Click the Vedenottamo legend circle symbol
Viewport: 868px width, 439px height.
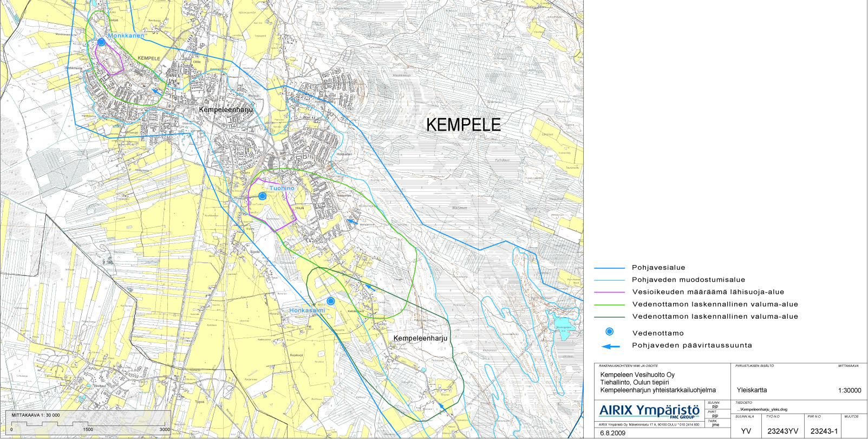609,332
